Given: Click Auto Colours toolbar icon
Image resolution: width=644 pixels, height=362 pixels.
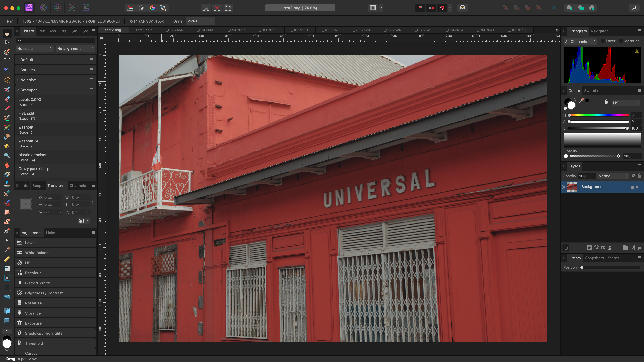Looking at the screenshot, I should pyautogui.click(x=152, y=8).
